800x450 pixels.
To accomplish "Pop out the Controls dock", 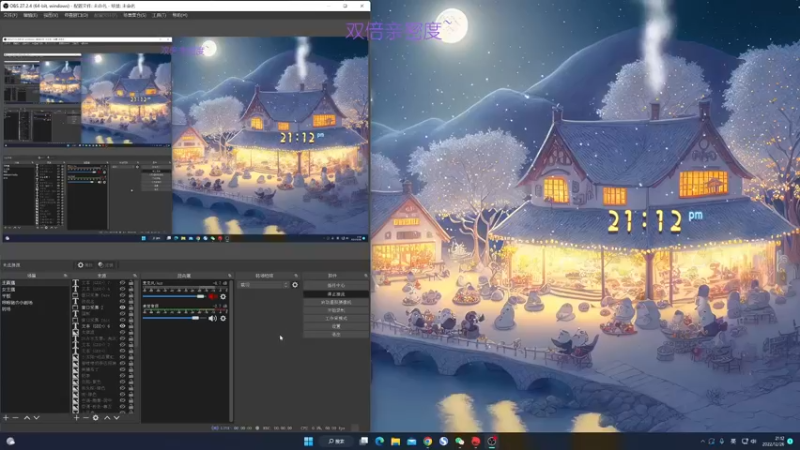I will pyautogui.click(x=366, y=276).
